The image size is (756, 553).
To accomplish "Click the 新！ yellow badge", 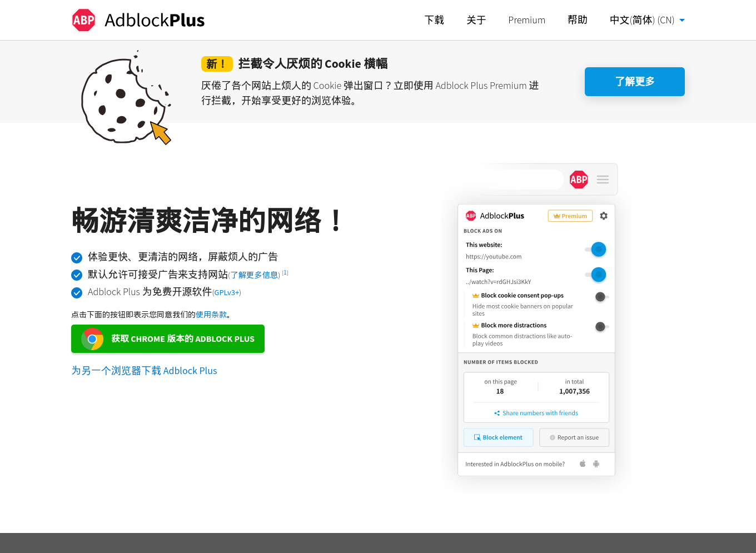I will (x=216, y=64).
